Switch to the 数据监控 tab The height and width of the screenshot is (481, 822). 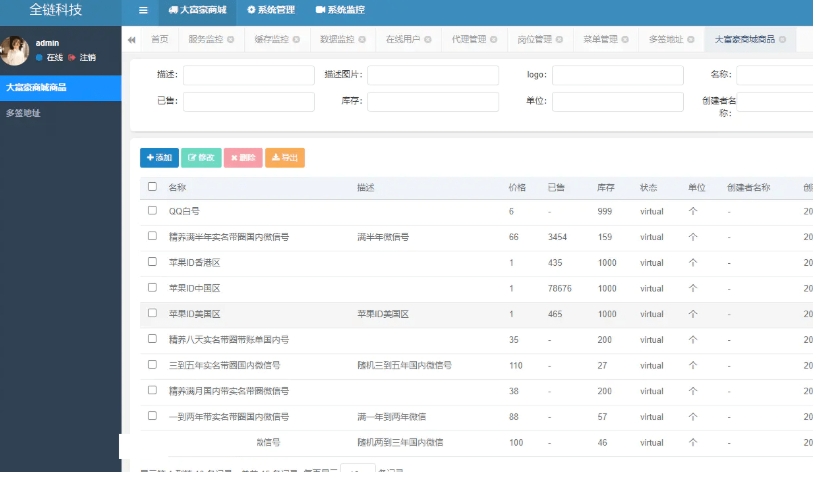337,39
